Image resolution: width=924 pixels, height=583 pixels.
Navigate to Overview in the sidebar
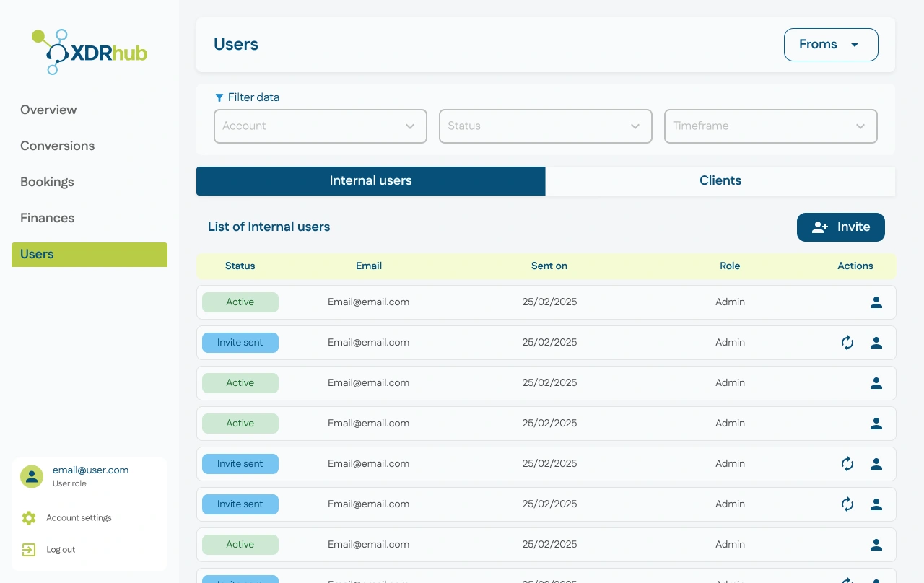click(x=48, y=110)
